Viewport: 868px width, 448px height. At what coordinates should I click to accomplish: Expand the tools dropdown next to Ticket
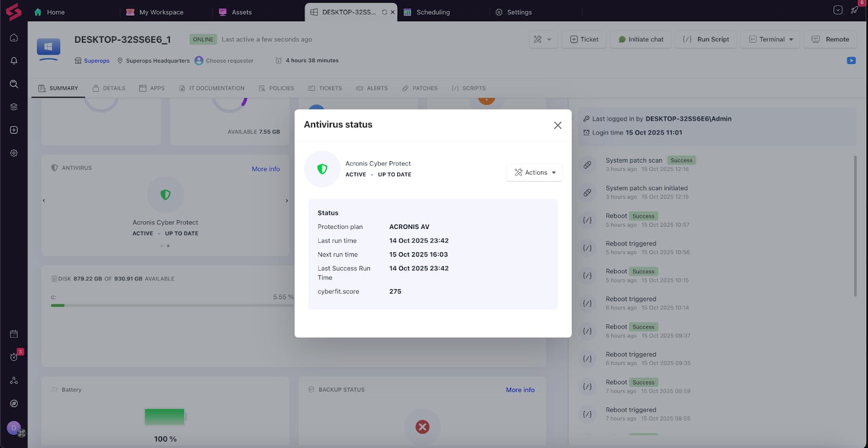542,39
